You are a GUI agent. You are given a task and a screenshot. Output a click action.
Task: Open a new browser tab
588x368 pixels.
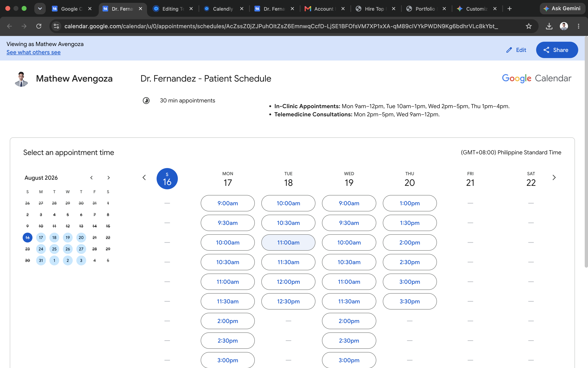click(x=510, y=9)
